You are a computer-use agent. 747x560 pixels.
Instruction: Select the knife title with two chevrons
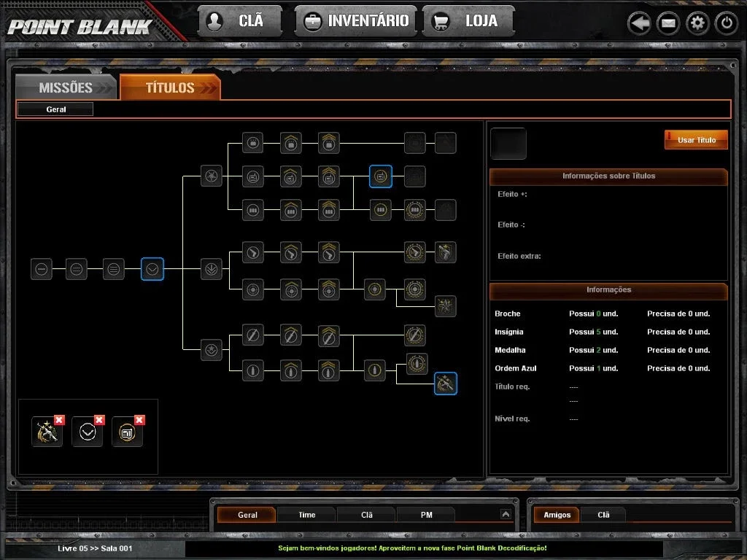point(329,335)
